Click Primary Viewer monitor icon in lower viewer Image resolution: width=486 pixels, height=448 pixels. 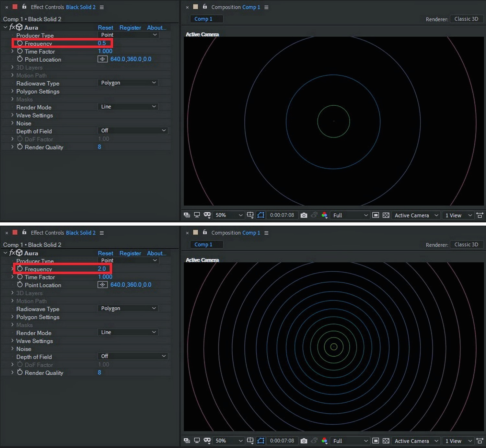coord(197,441)
